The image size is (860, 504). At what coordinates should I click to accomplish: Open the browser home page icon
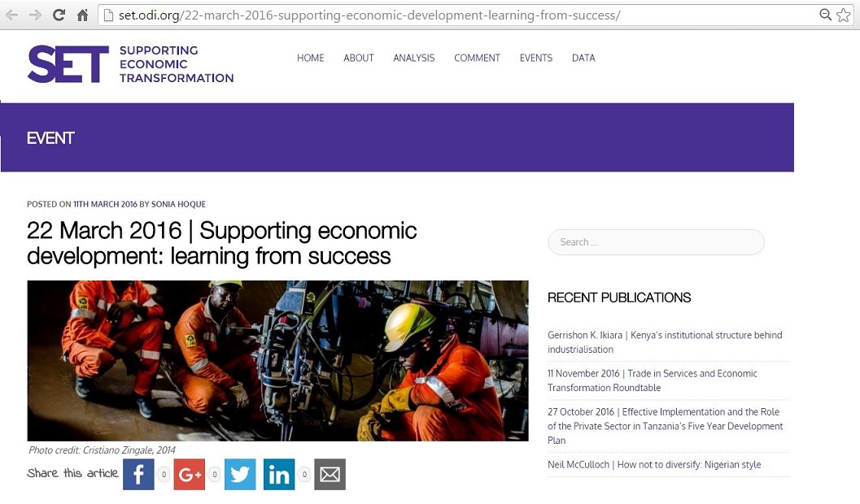coord(82,15)
